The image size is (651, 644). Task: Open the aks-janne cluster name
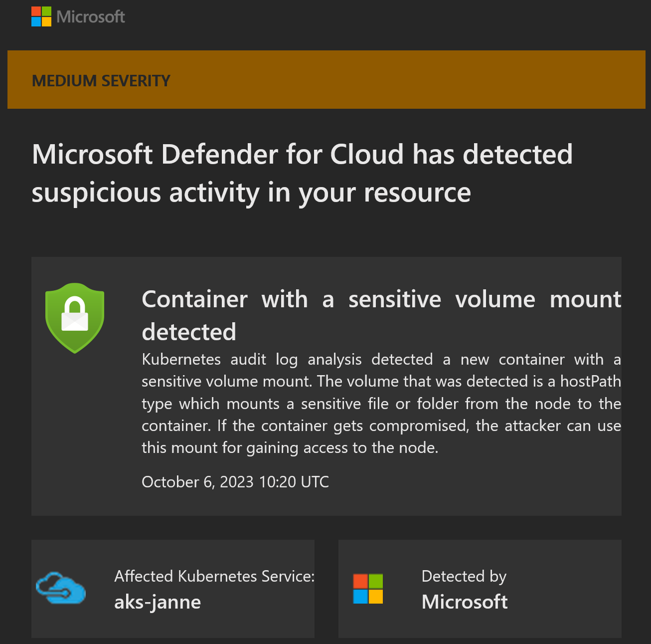pyautogui.click(x=158, y=602)
